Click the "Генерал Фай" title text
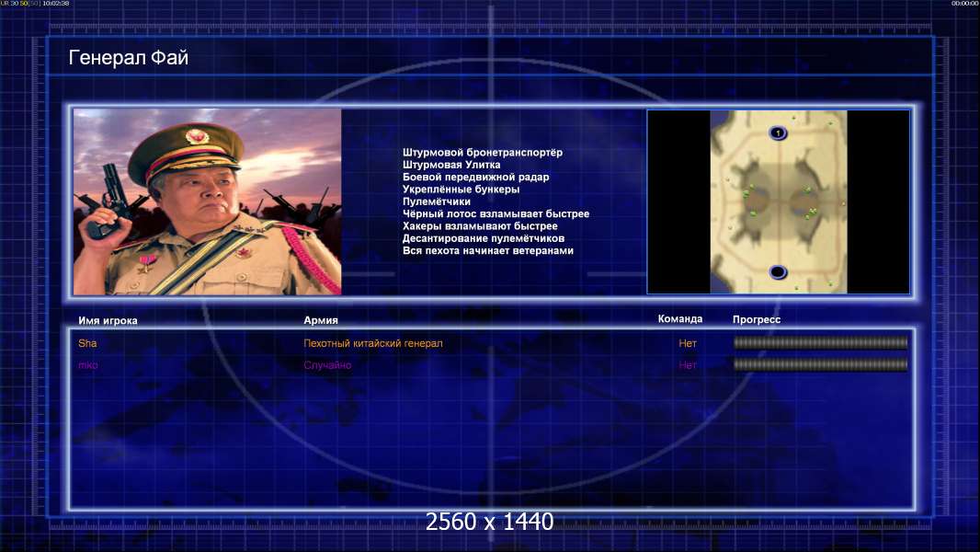 click(x=128, y=58)
